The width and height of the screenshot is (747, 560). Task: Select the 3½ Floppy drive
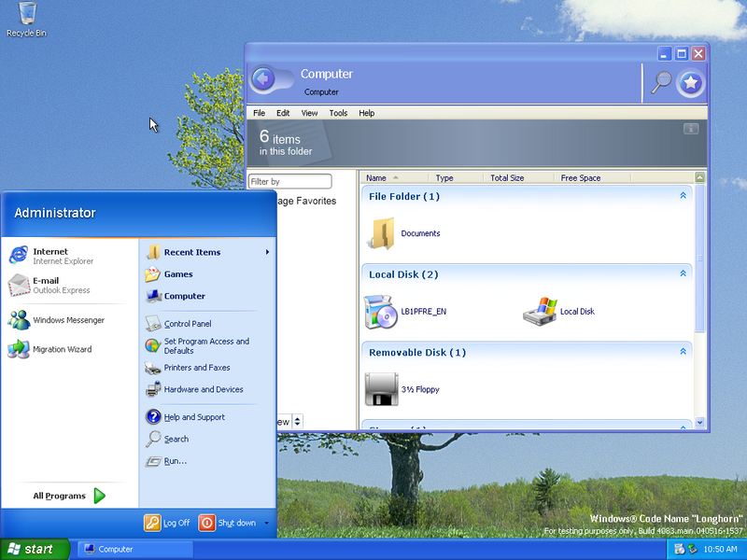click(x=381, y=389)
